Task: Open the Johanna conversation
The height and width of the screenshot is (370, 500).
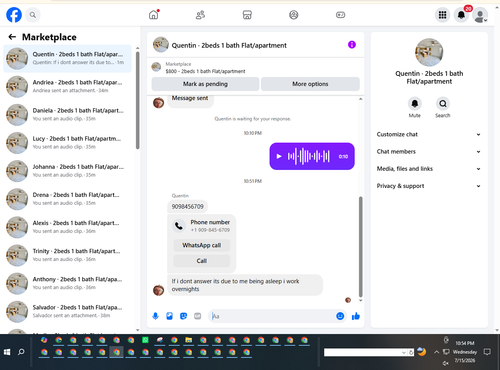Action: (67, 171)
